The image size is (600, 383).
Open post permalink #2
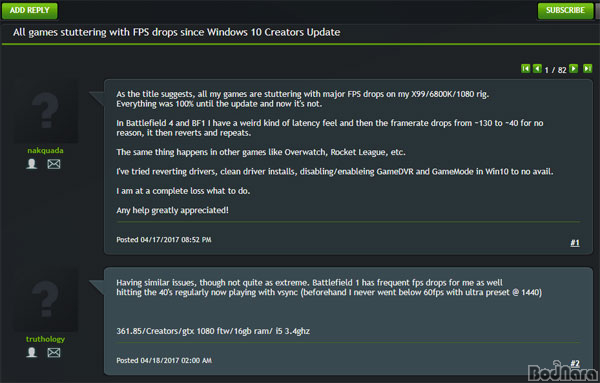pyautogui.click(x=575, y=363)
